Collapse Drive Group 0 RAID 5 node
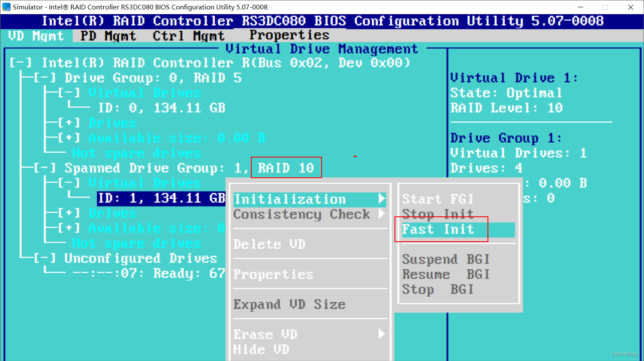The image size is (644, 361). 45,78
